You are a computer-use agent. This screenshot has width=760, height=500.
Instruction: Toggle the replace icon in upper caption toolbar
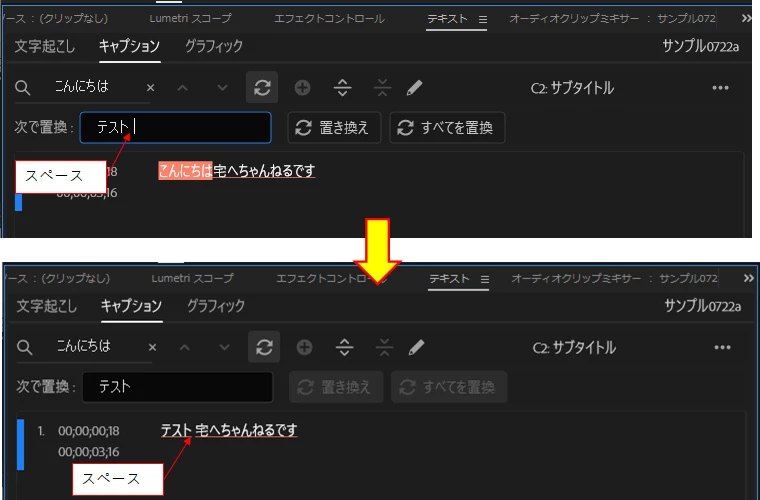262,87
